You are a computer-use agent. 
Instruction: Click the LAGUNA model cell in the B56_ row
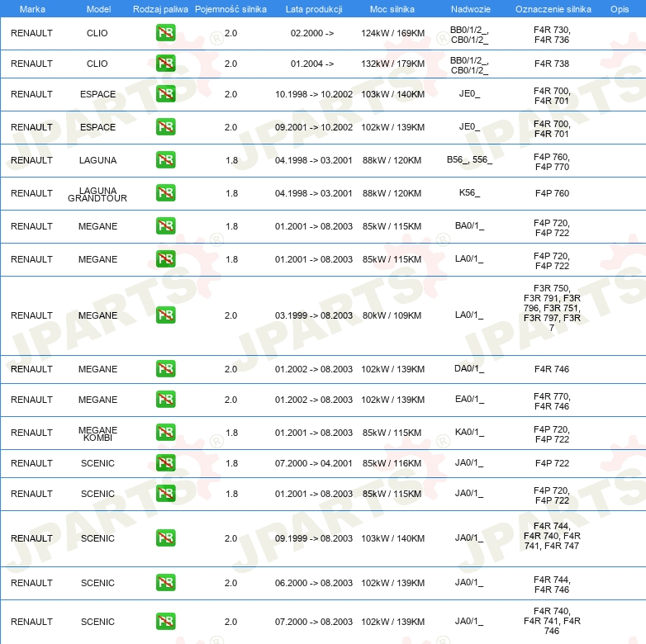coord(97,160)
